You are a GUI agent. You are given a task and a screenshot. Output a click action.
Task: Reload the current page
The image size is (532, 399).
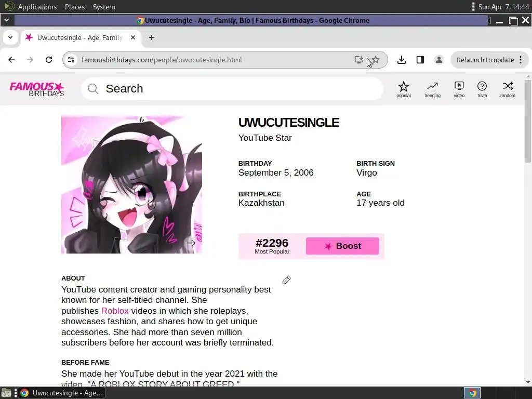49,60
